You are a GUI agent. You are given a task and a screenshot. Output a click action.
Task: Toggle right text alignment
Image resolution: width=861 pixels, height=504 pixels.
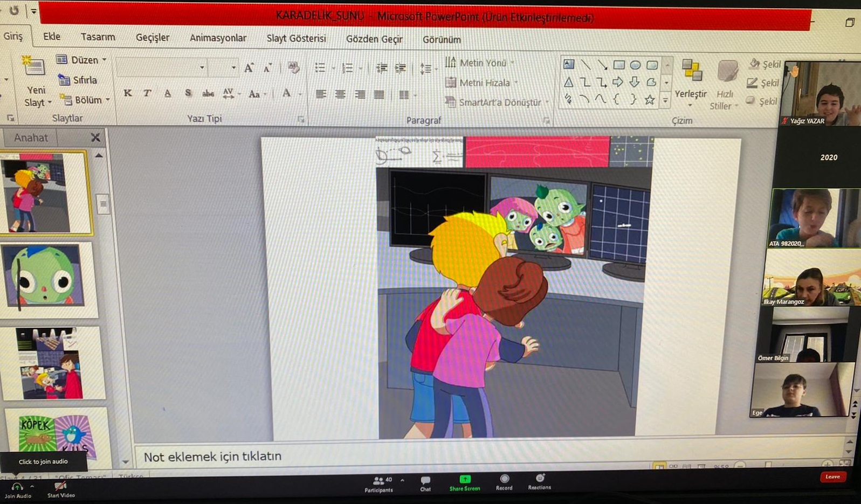(360, 95)
